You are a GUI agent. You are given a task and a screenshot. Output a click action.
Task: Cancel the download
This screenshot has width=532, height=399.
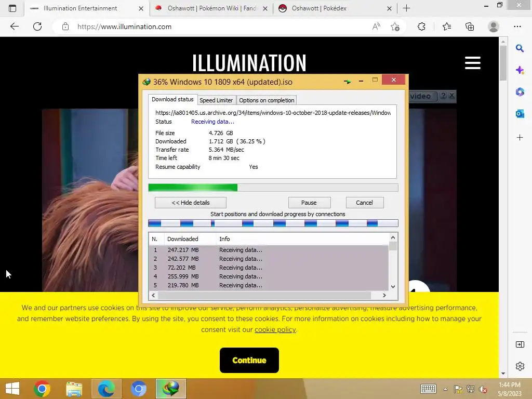364,203
